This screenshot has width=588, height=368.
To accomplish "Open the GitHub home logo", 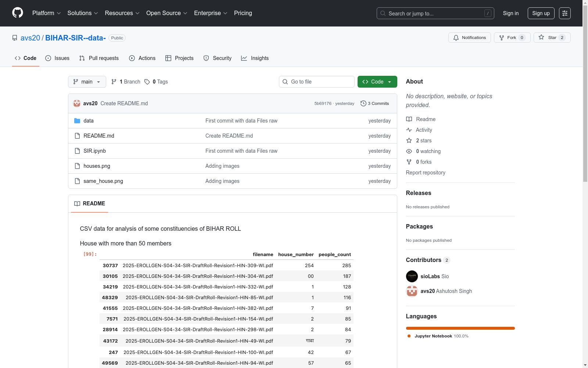I will click(x=18, y=13).
